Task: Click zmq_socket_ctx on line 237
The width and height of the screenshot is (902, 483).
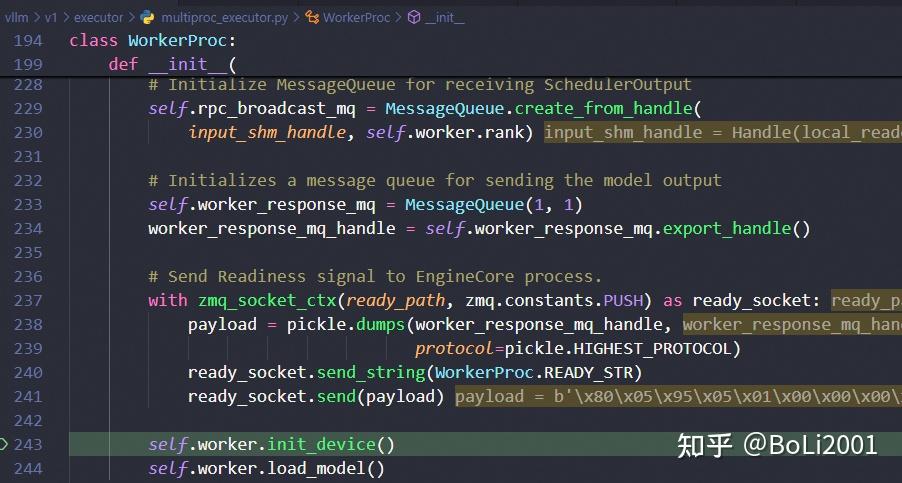Action: pos(267,301)
